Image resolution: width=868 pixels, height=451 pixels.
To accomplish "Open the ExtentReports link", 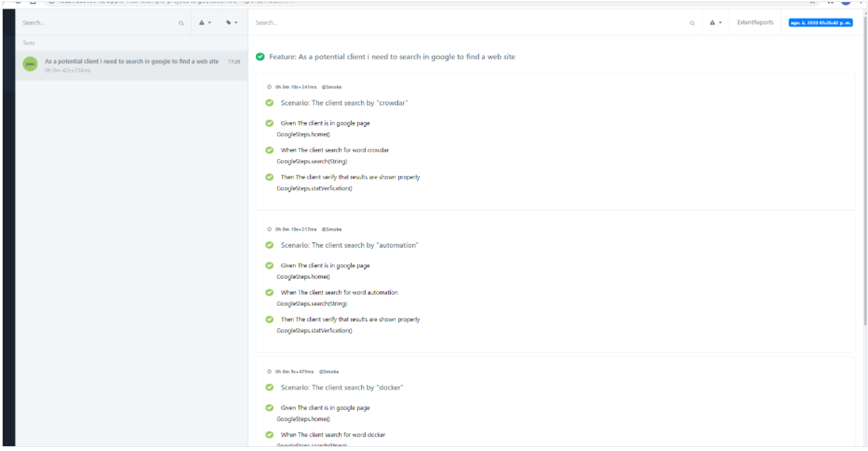I will 755,23.
